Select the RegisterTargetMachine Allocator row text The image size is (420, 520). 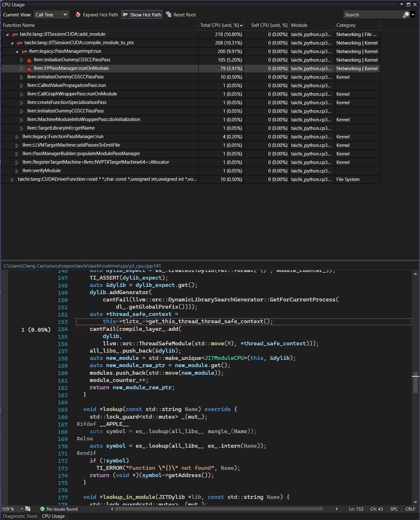click(96, 162)
